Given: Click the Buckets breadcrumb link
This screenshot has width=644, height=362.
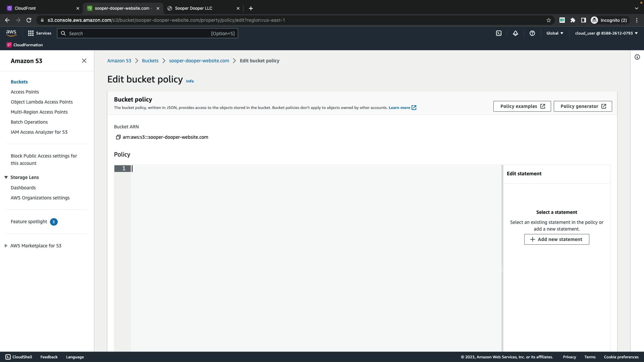Looking at the screenshot, I should coord(150,61).
